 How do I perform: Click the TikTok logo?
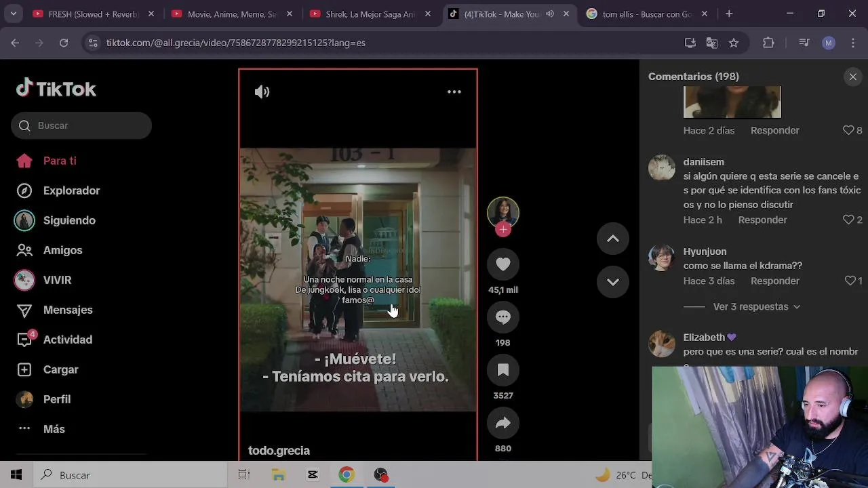[x=56, y=89]
